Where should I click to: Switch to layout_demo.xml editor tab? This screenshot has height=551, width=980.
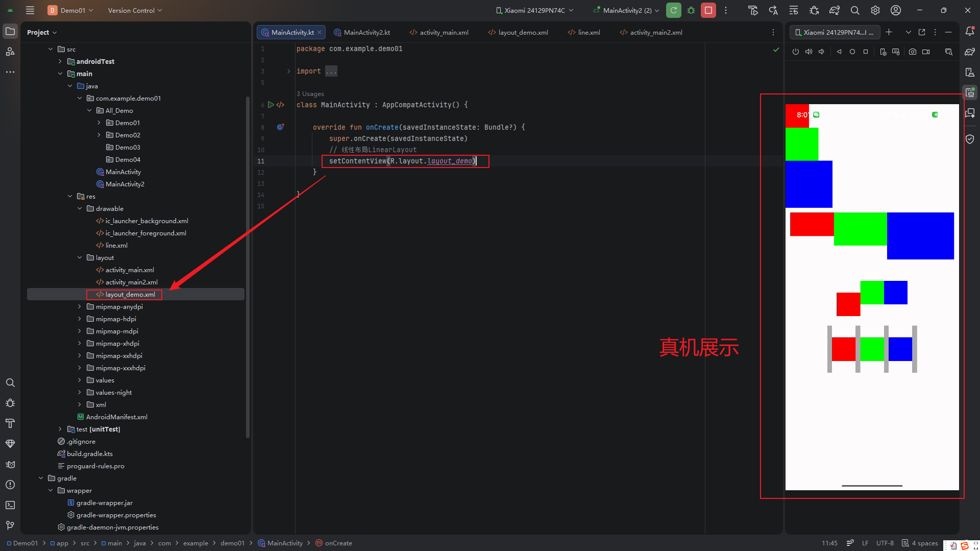(518, 32)
